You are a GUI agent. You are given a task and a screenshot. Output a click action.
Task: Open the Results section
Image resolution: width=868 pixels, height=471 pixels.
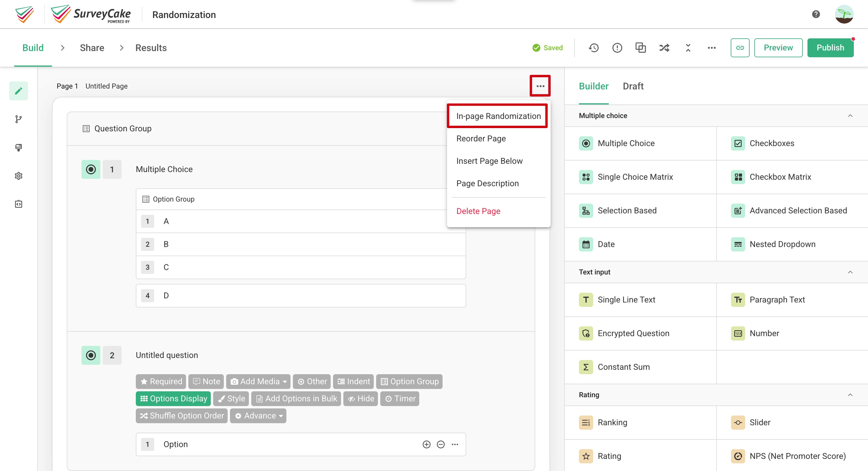click(x=151, y=48)
